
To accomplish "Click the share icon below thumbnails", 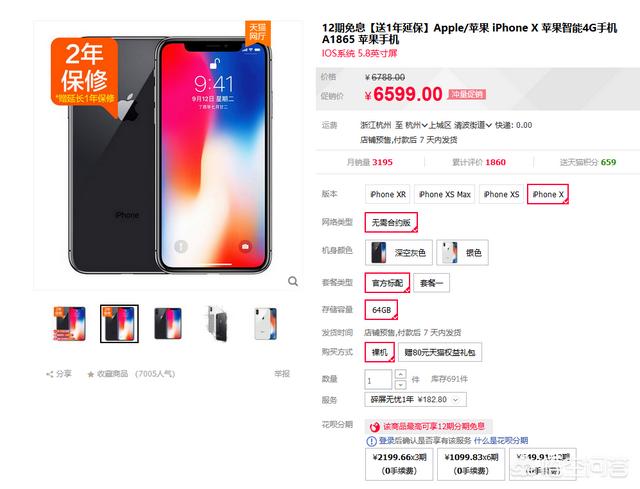I will [x=50, y=374].
